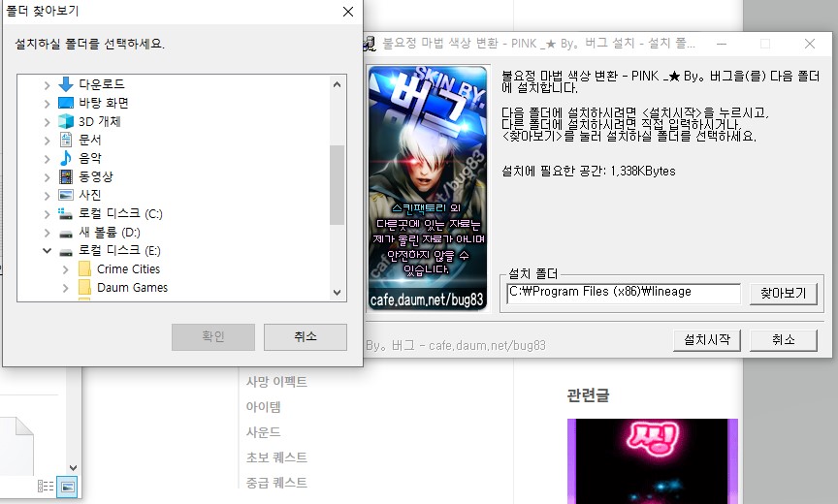Select the 로컬 디스크 (C:) label
The image size is (838, 504).
[120, 213]
